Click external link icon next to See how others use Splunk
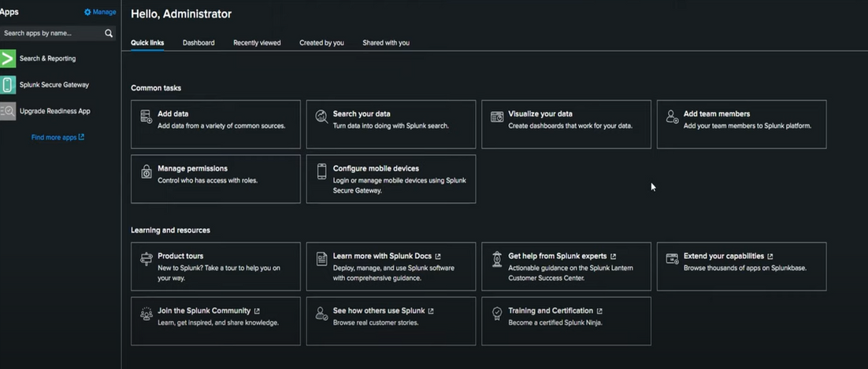The image size is (868, 369). (x=431, y=311)
